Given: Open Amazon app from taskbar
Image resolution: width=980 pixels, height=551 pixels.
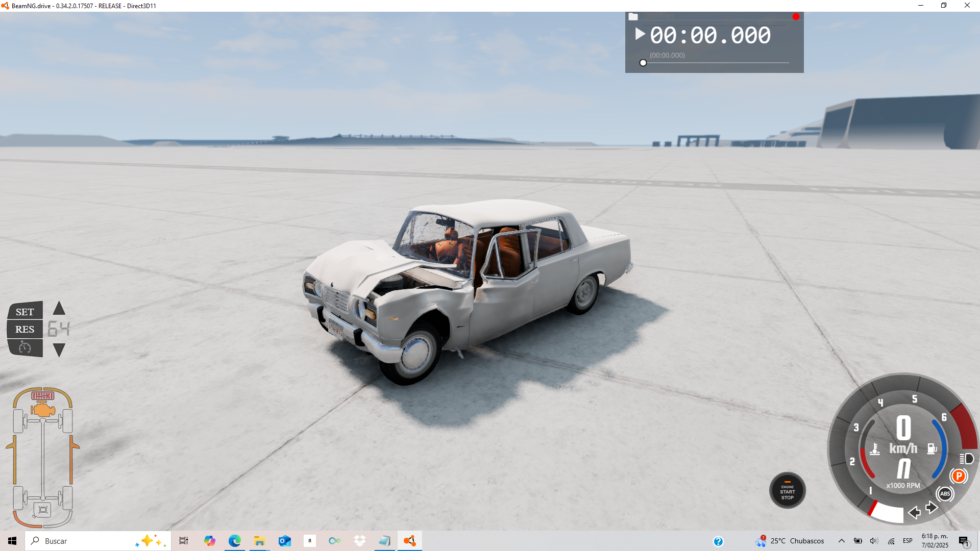Looking at the screenshot, I should tap(309, 541).
